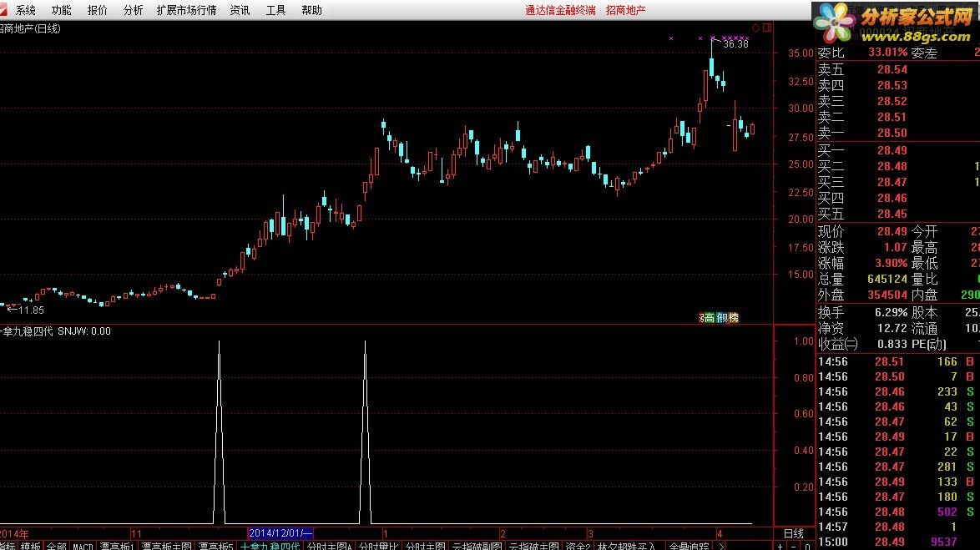The width and height of the screenshot is (980, 550).
Task: Click the 委比 33.01% value
Action: click(887, 53)
